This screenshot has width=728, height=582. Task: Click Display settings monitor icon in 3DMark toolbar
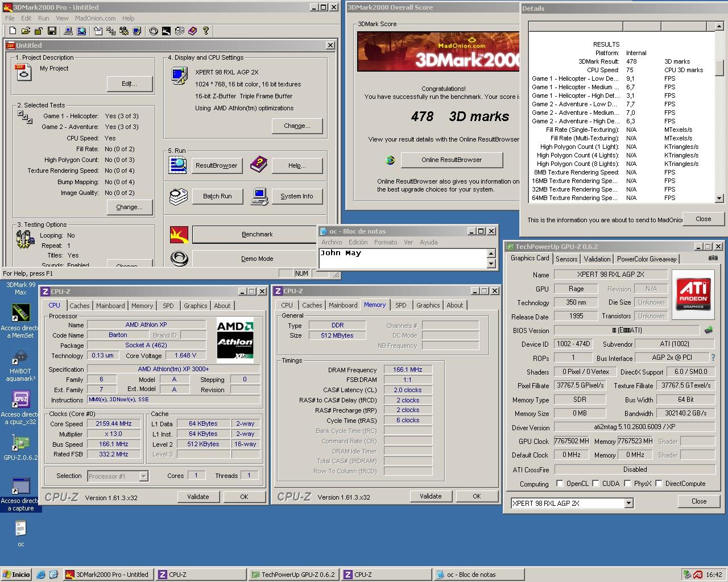pos(136,31)
